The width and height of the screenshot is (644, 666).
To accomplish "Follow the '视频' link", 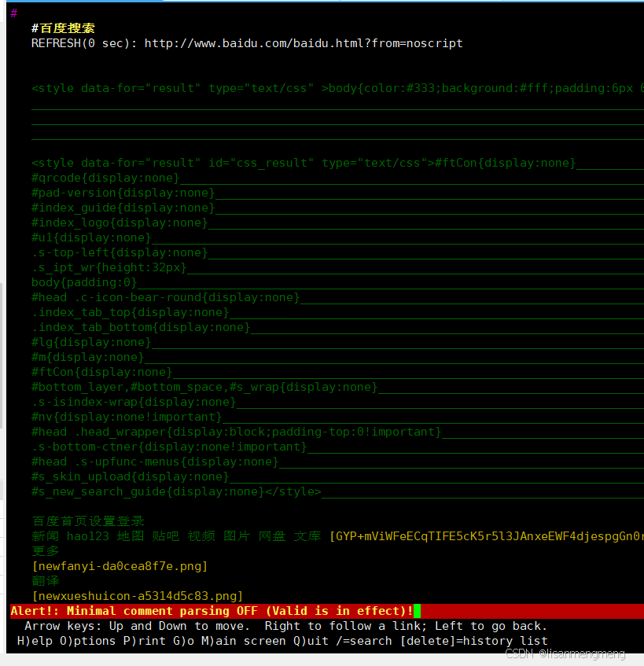I will coord(201,536).
